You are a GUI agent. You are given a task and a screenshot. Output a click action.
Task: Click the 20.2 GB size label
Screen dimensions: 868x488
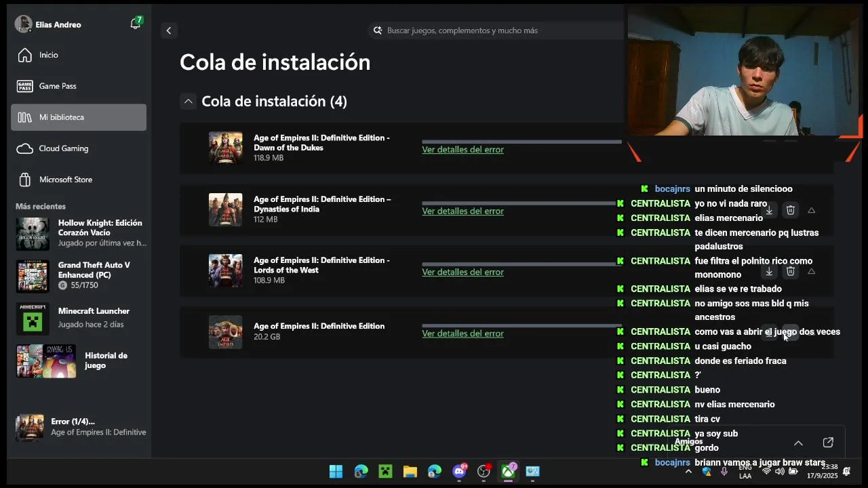point(267,337)
